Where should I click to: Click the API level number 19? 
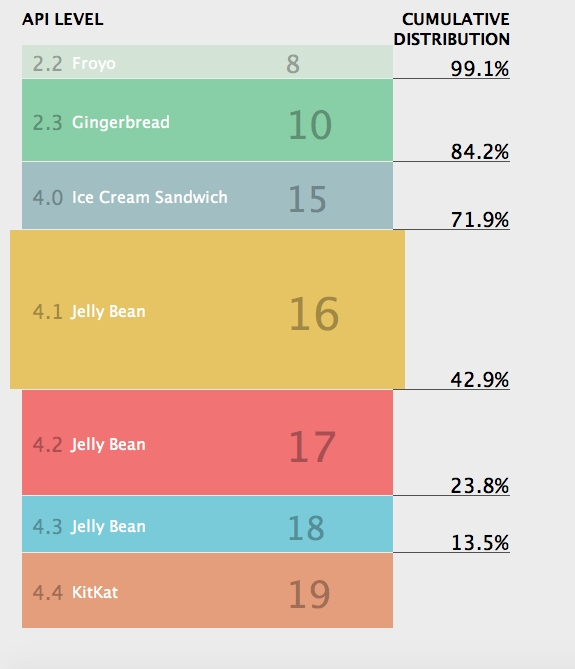pyautogui.click(x=309, y=594)
